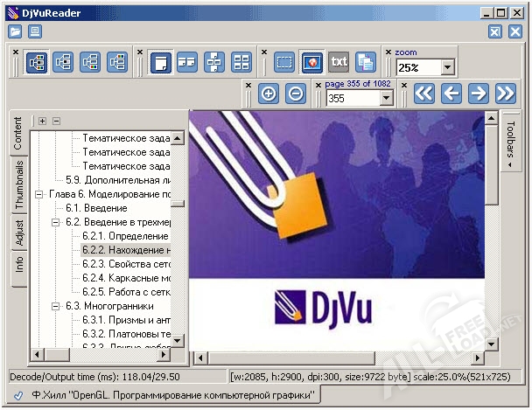Go to the previous page

[x=451, y=94]
